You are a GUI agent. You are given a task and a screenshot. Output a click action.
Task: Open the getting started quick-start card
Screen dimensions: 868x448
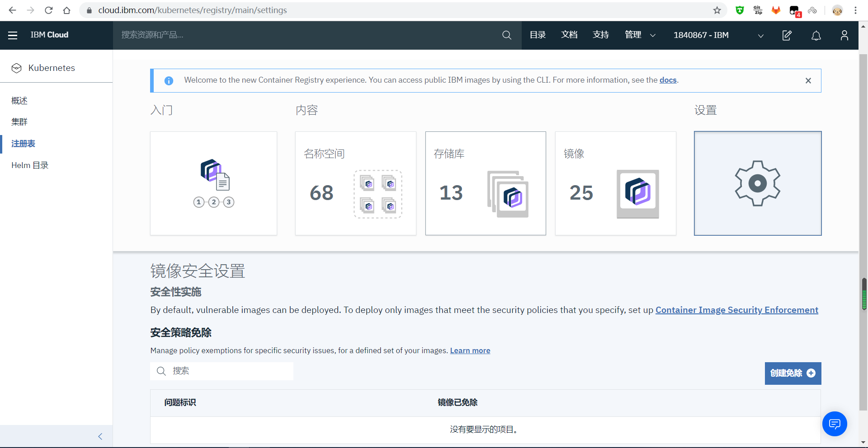point(213,183)
